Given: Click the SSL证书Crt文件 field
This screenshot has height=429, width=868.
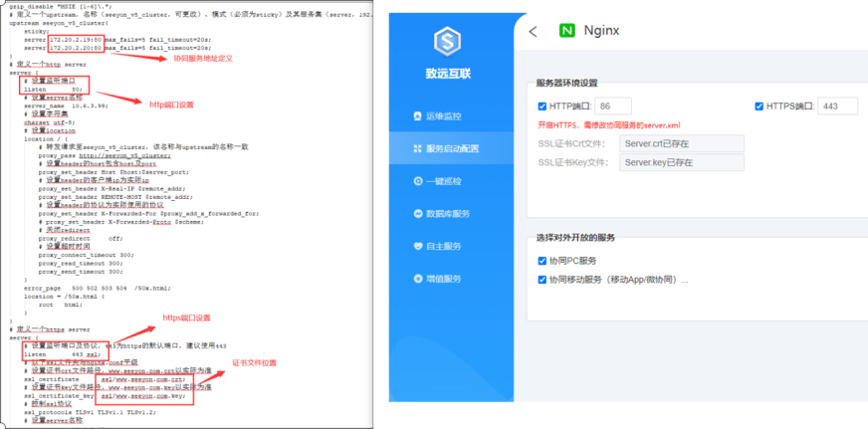Looking at the screenshot, I should point(682,144).
